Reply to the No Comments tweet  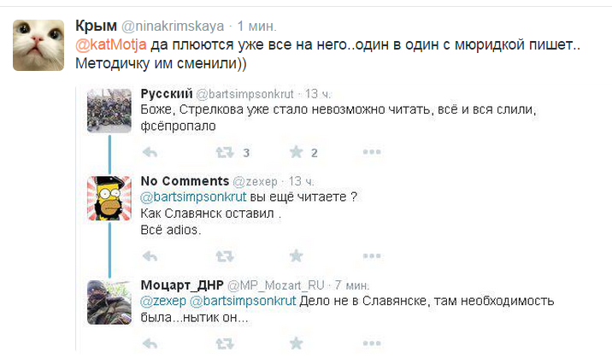(150, 255)
